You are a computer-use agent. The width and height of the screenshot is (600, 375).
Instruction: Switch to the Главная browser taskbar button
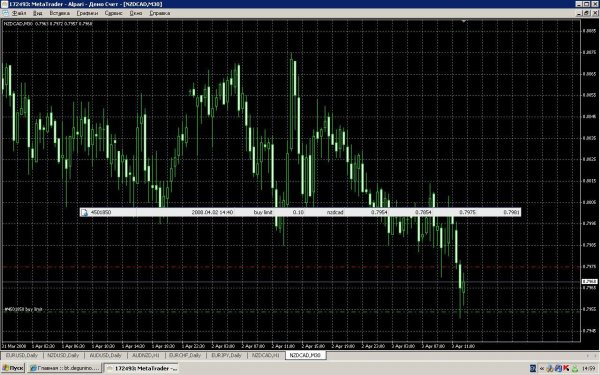coord(64,368)
